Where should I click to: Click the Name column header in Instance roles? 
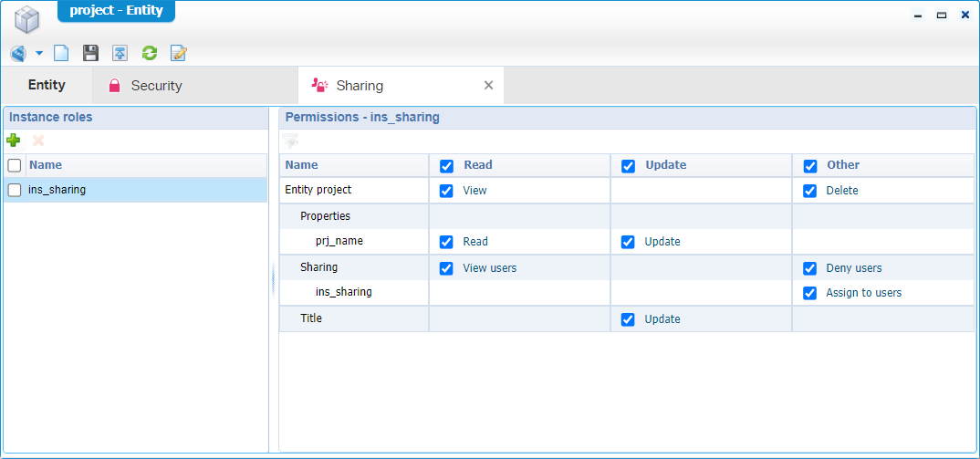[x=46, y=165]
